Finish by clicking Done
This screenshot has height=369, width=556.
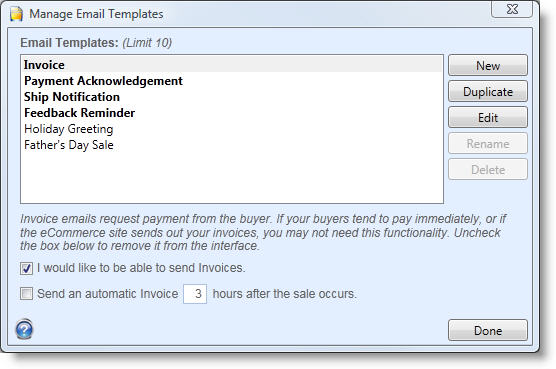coord(488,331)
